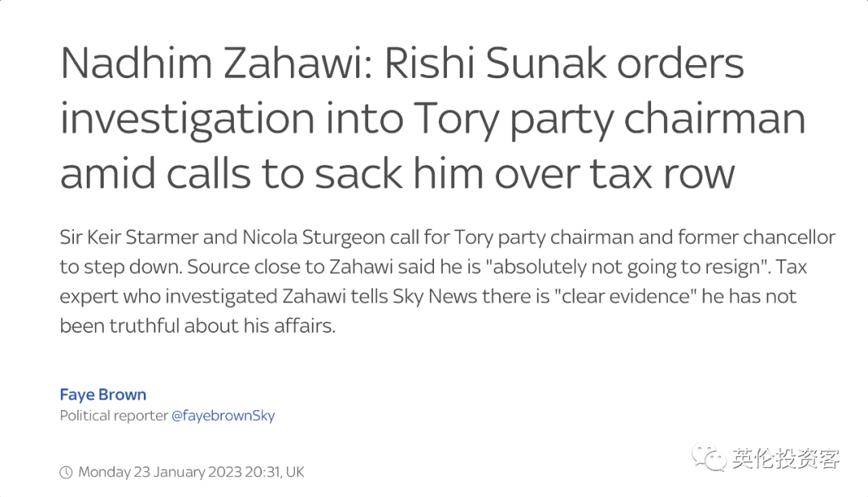Click the 英伦投资客 watermark text
This screenshot has height=497, width=868.
coord(785,458)
